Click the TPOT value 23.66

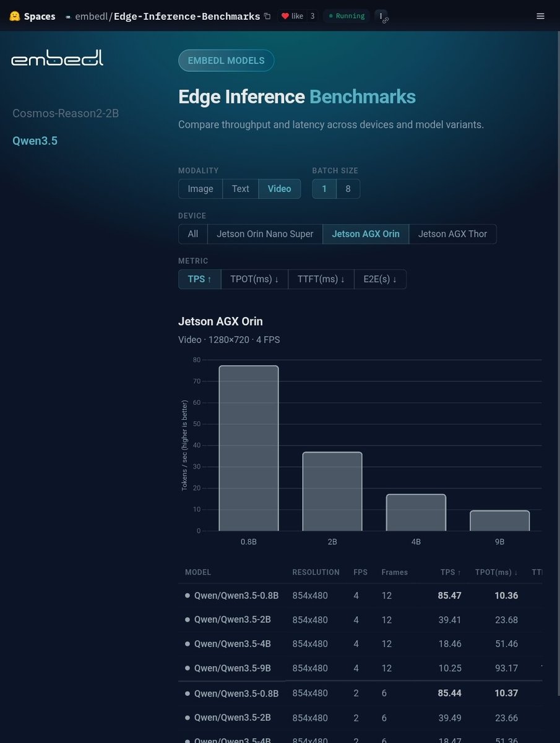pos(506,718)
